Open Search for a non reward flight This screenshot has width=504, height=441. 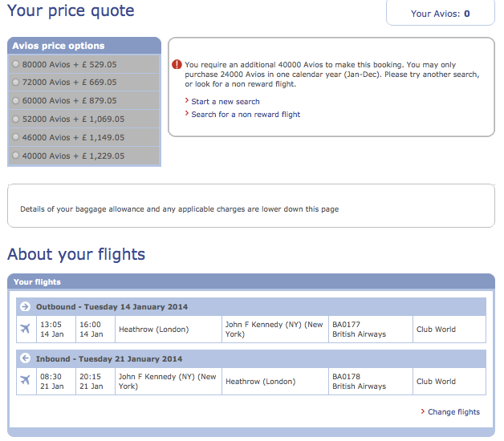tap(246, 115)
